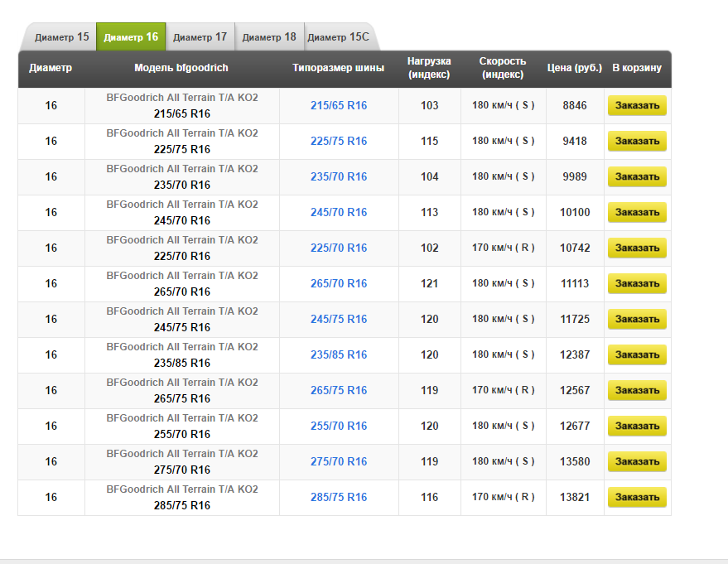The image size is (728, 564).
Task: Follow the 235/70 R16 tire size link
Action: tap(339, 177)
